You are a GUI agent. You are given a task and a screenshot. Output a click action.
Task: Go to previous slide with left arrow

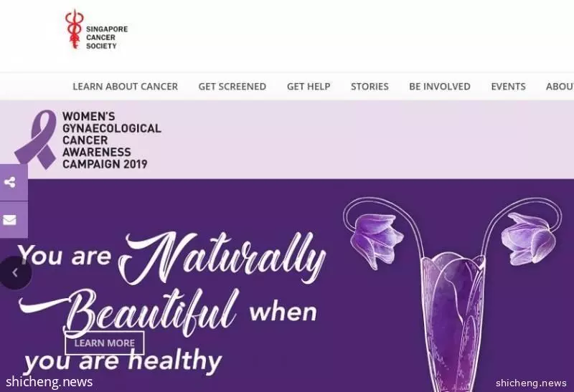tap(15, 273)
